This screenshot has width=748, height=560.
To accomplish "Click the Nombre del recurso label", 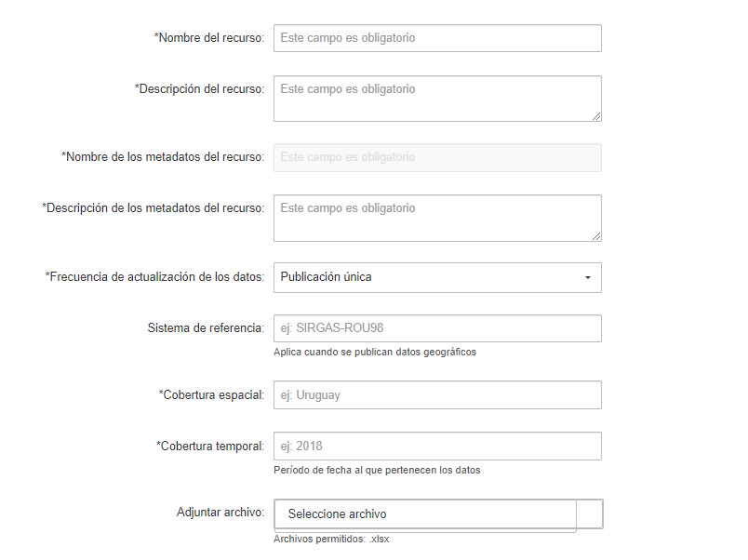I will 209,38.
